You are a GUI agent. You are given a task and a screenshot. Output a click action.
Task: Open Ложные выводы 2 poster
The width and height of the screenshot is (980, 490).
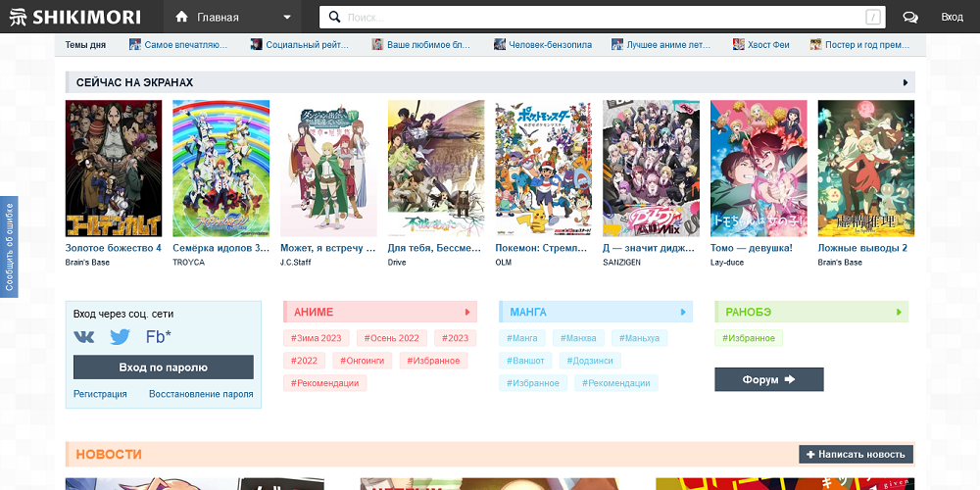pyautogui.click(x=866, y=169)
